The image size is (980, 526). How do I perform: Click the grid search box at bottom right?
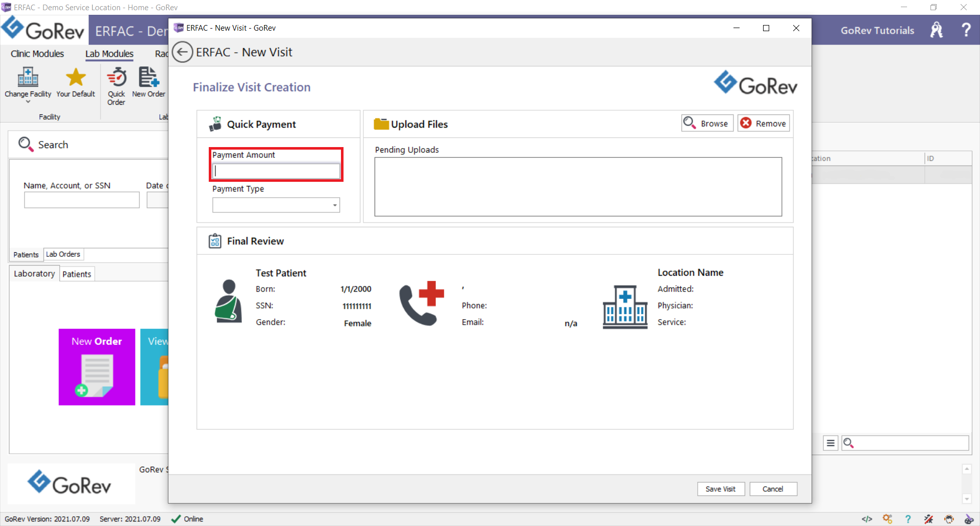click(x=905, y=443)
